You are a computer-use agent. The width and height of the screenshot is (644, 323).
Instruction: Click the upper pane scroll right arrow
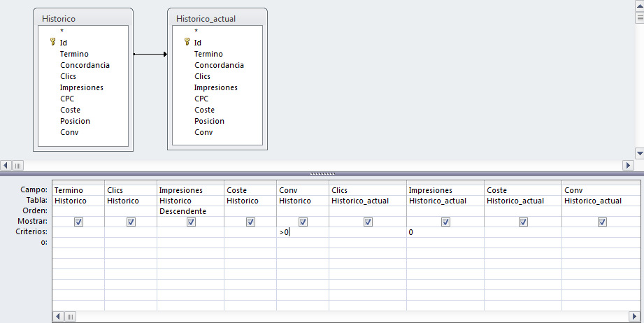(x=628, y=166)
